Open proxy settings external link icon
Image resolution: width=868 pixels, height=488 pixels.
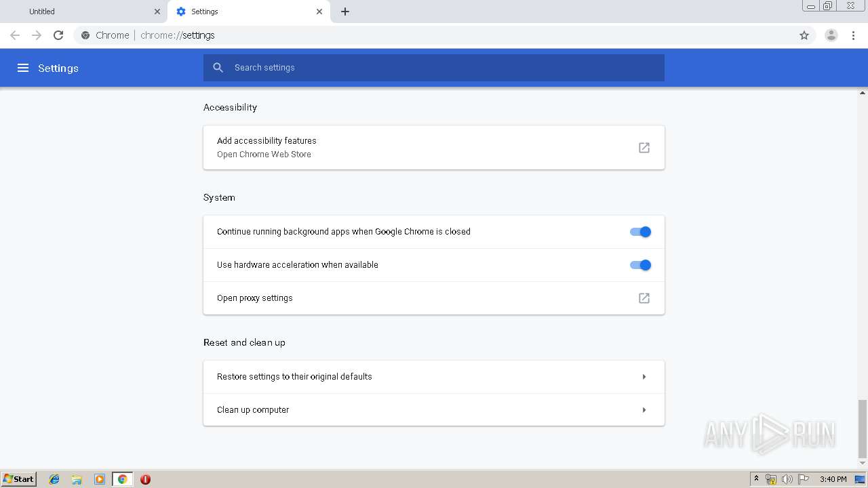coord(644,298)
